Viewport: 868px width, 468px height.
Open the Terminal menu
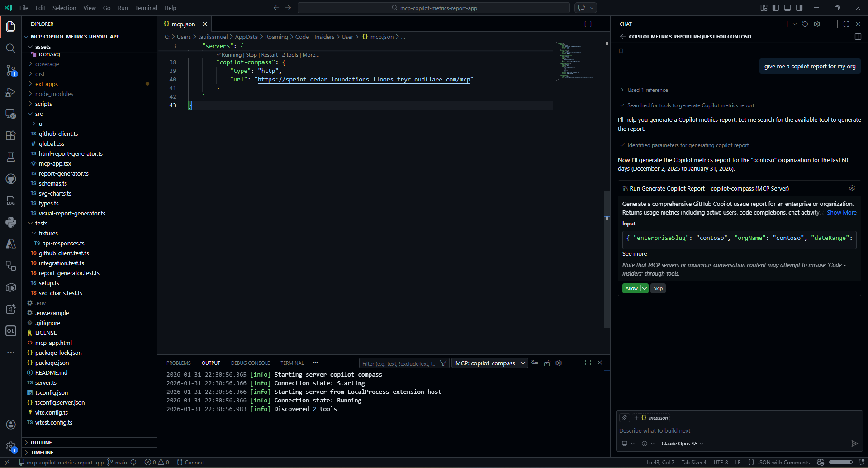tap(146, 8)
